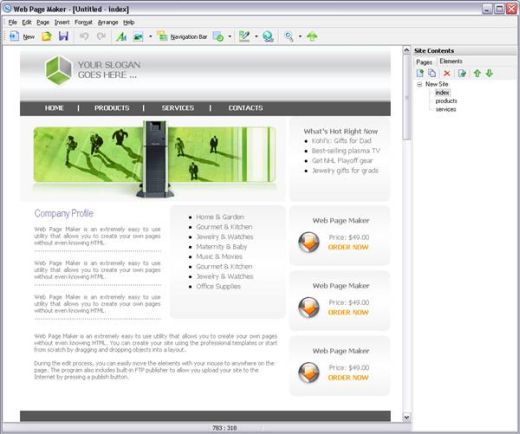Open the zoom dropdown arrow
The width and height of the screenshot is (520, 434).
coord(300,36)
